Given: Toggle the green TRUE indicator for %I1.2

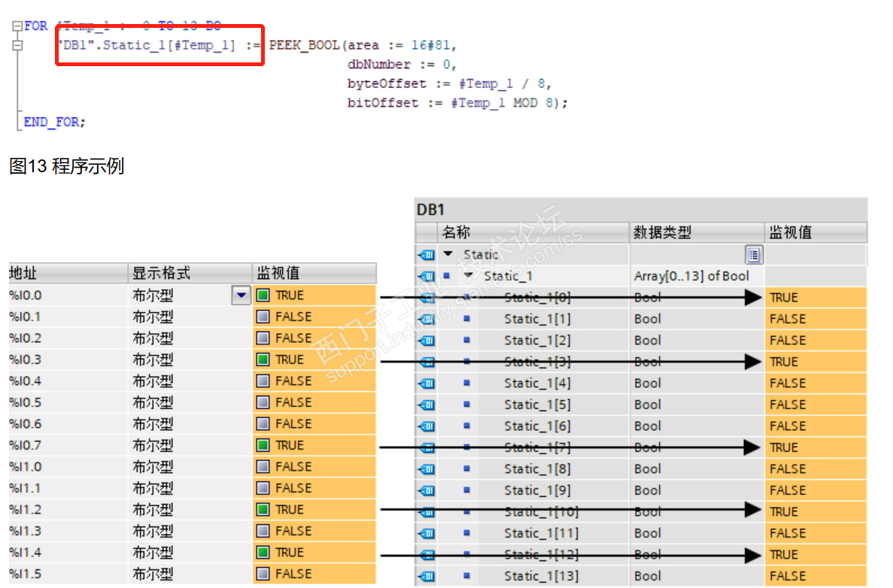Looking at the screenshot, I should tap(263, 510).
